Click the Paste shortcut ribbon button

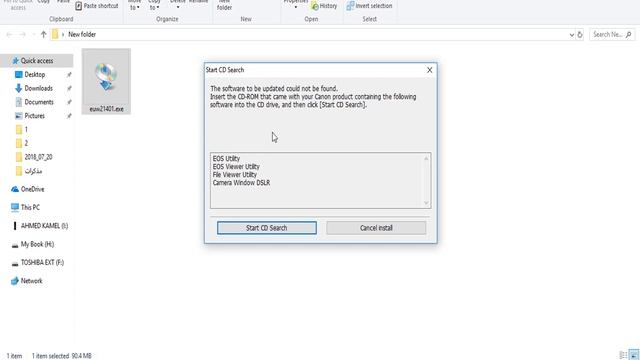pos(97,6)
